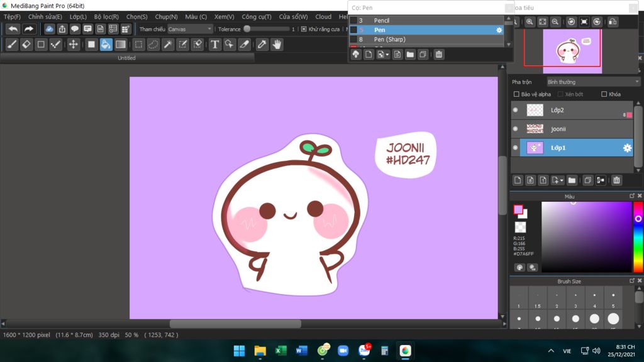Select the Brush tool
Image resolution: width=644 pixels, height=362 pixels.
12,45
